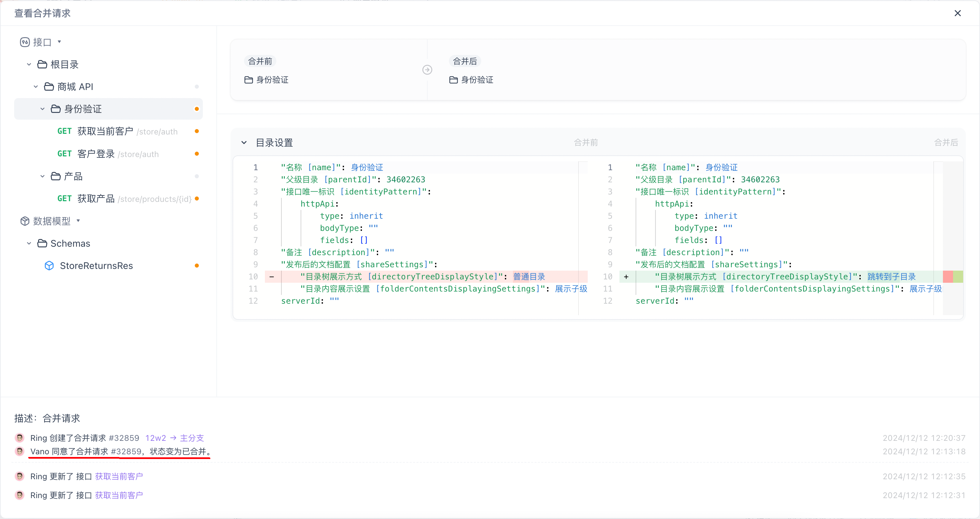Click the 接口 API icon in sidebar header
Image resolution: width=980 pixels, height=519 pixels.
coord(25,42)
